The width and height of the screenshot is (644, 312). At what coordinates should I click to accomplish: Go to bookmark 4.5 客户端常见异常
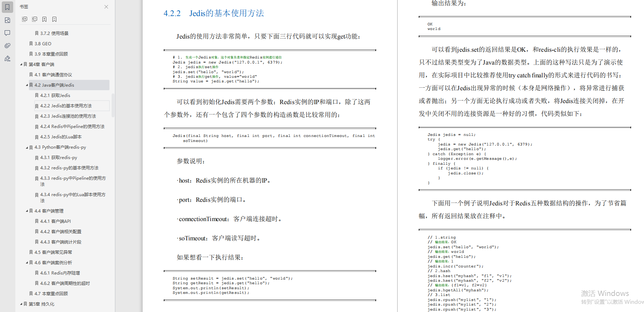click(53, 252)
